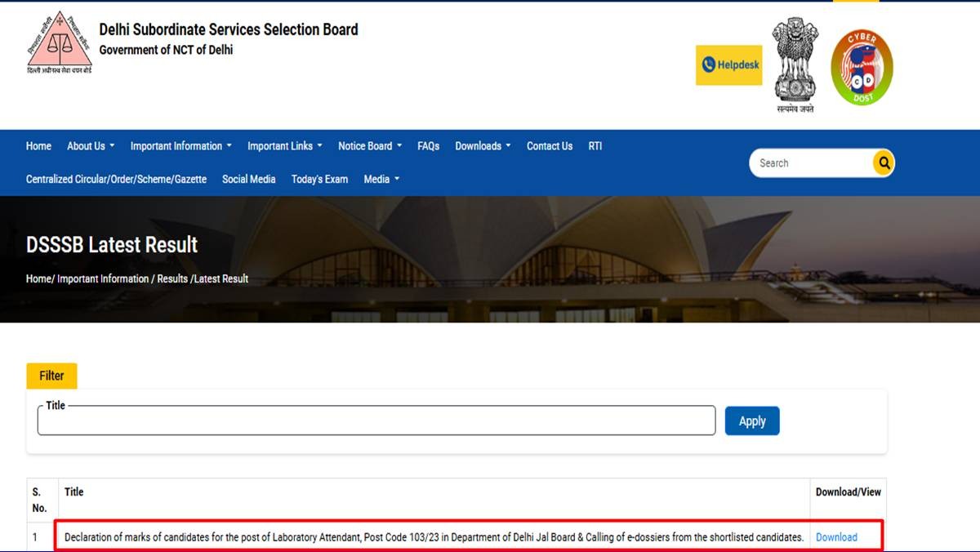Open the Cyber Dost logo
This screenshot has width=980, height=552.
coord(862,68)
